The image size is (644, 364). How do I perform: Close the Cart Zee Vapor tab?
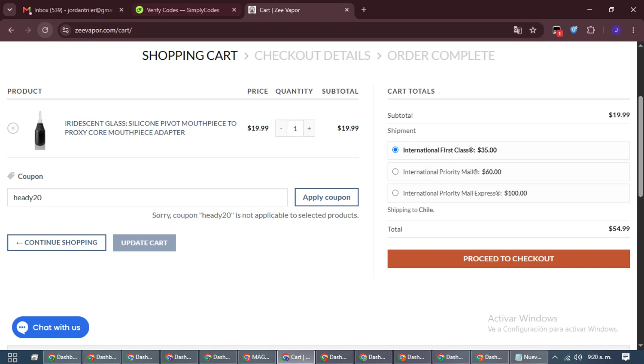point(347,10)
